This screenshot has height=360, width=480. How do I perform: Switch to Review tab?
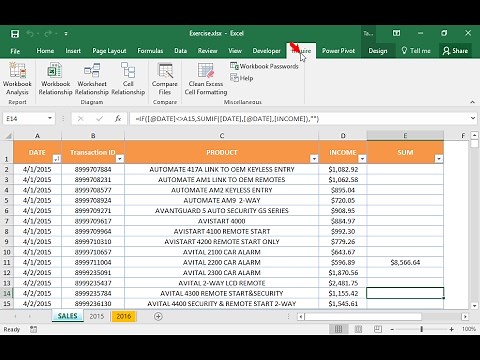207,51
